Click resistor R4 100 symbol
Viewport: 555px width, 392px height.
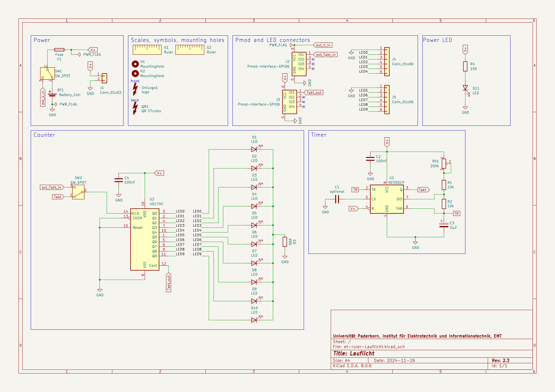click(x=465, y=66)
